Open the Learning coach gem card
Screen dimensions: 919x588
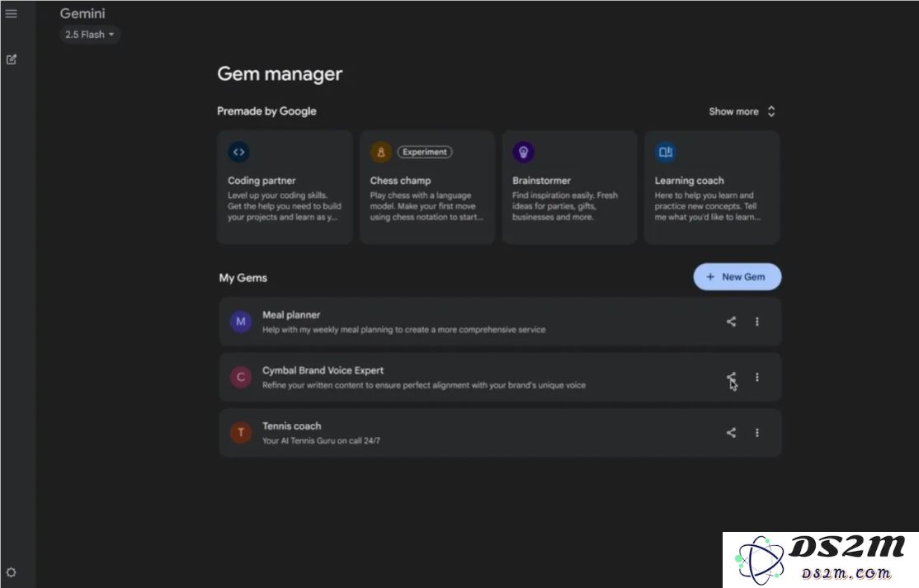pyautogui.click(x=711, y=187)
